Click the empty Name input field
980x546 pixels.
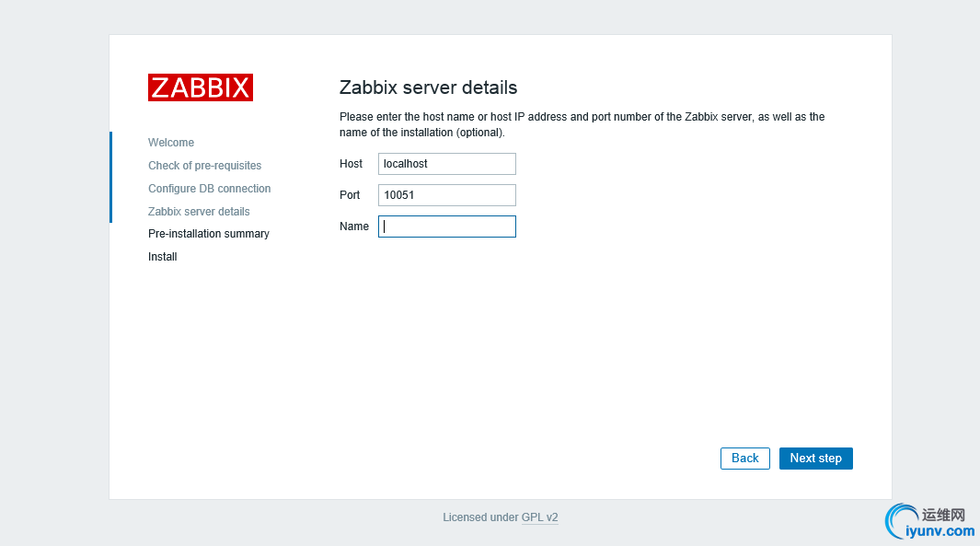(x=447, y=227)
